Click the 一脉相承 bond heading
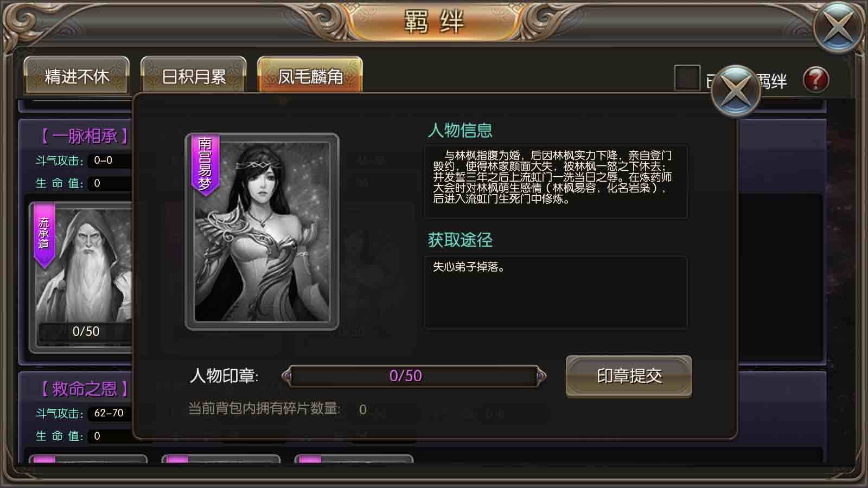 click(84, 136)
